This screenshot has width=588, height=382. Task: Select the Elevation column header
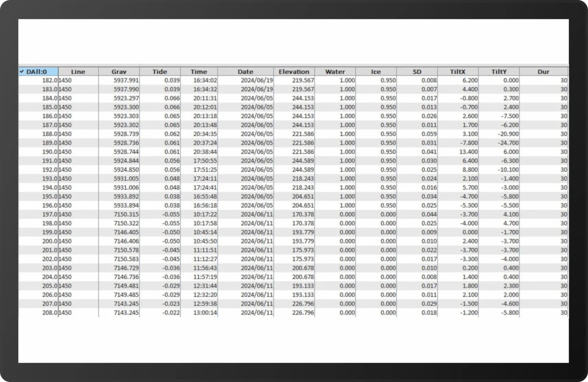pos(294,72)
